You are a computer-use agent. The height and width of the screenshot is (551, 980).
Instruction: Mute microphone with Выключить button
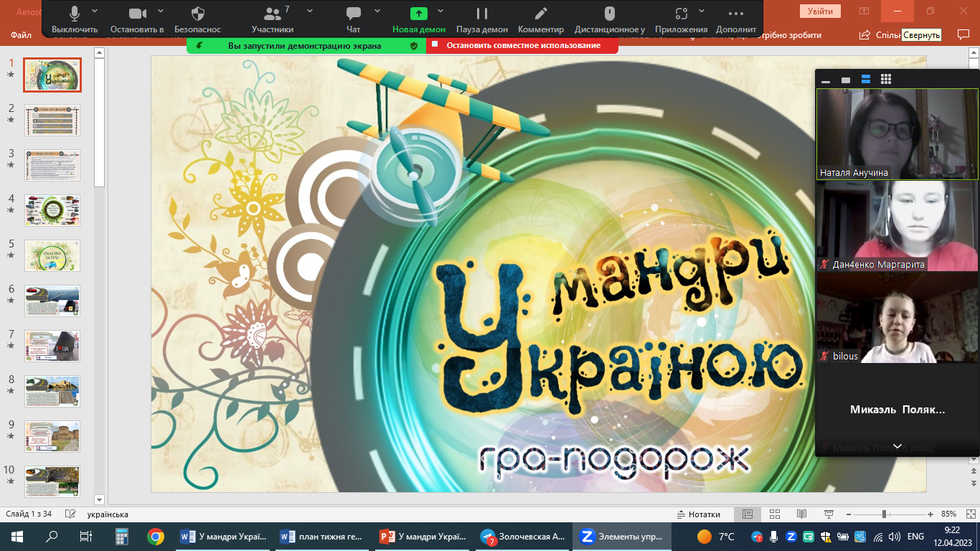[75, 19]
